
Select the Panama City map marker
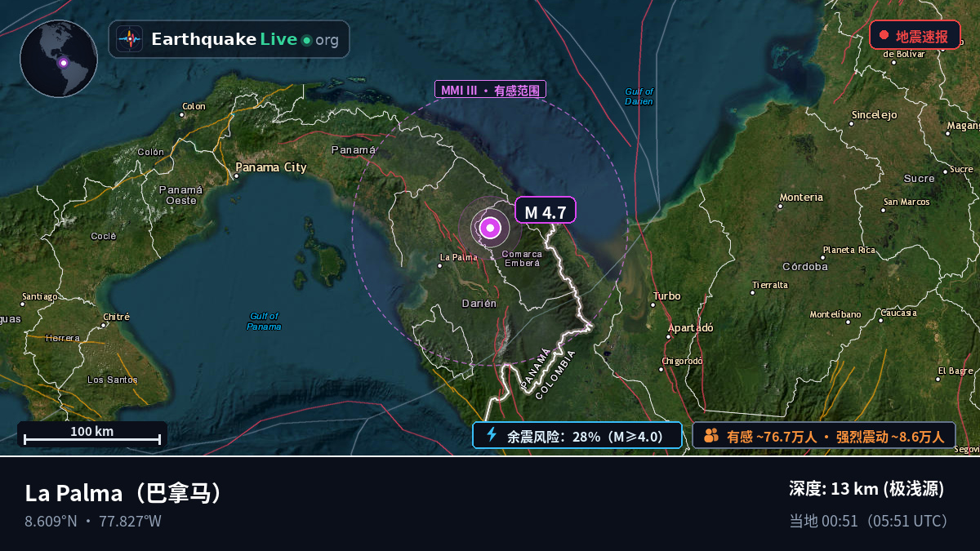pos(237,176)
